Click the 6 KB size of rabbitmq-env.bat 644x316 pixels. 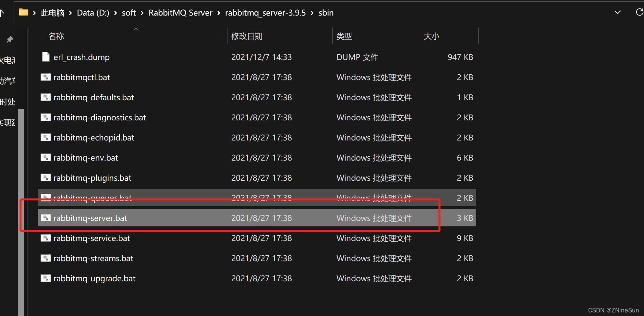465,158
